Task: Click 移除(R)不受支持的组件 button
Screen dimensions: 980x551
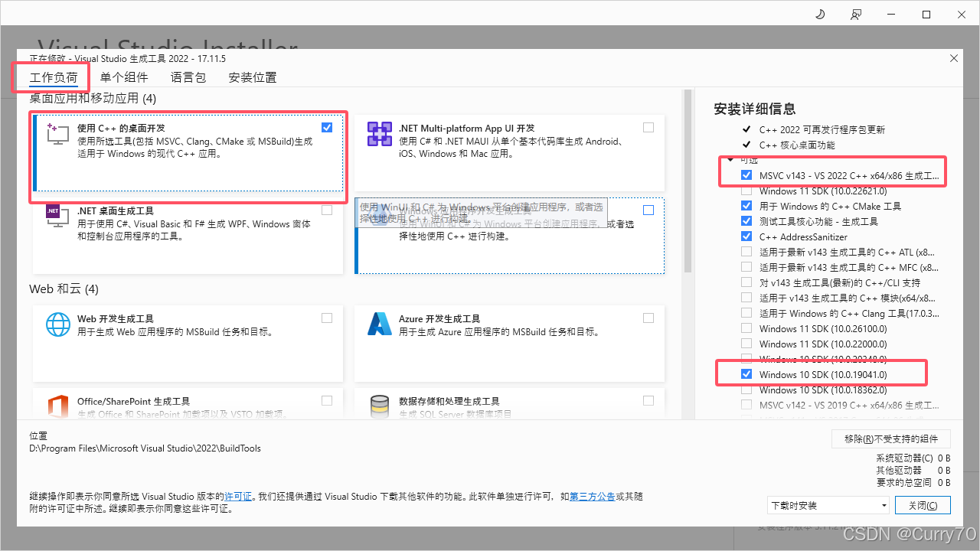Action: 891,439
